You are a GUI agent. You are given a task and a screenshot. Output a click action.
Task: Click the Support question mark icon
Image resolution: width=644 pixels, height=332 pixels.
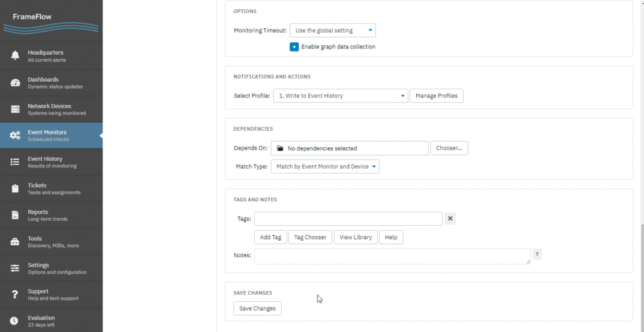coord(15,294)
